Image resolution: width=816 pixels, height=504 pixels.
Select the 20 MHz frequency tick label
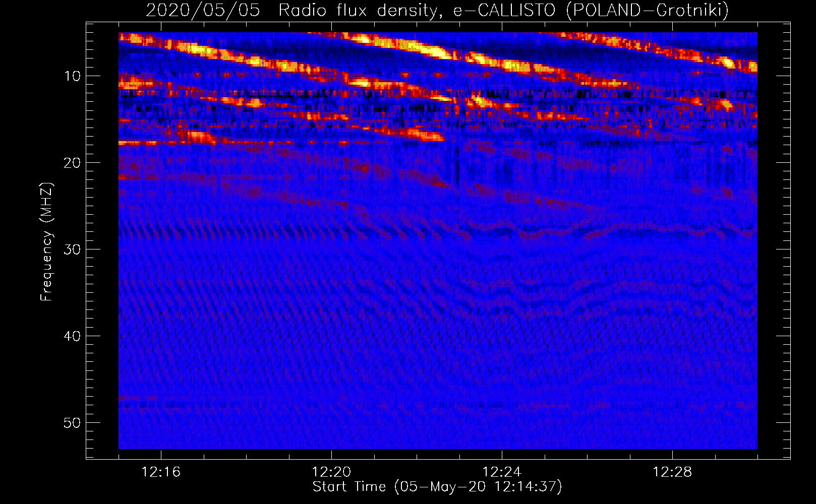click(x=72, y=163)
